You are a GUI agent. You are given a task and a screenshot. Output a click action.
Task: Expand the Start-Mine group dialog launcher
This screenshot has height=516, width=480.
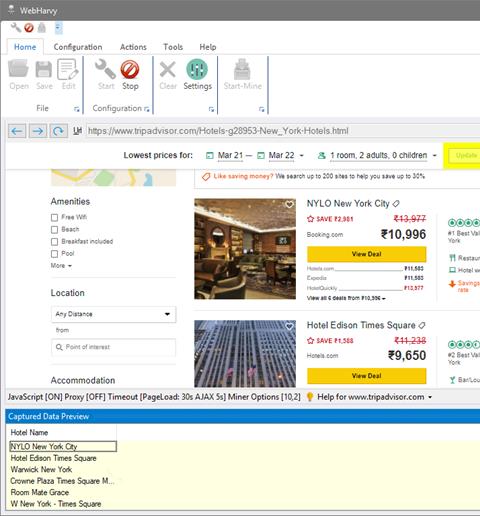coord(262,109)
